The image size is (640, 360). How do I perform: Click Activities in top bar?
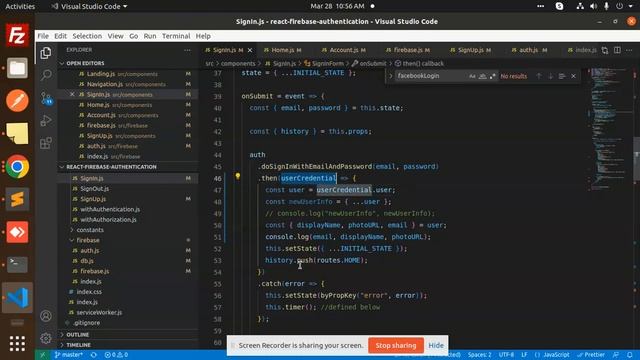pos(20,6)
